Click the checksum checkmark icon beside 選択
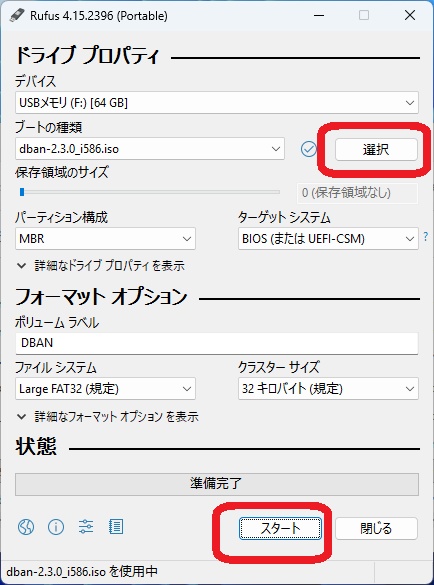 coord(309,149)
